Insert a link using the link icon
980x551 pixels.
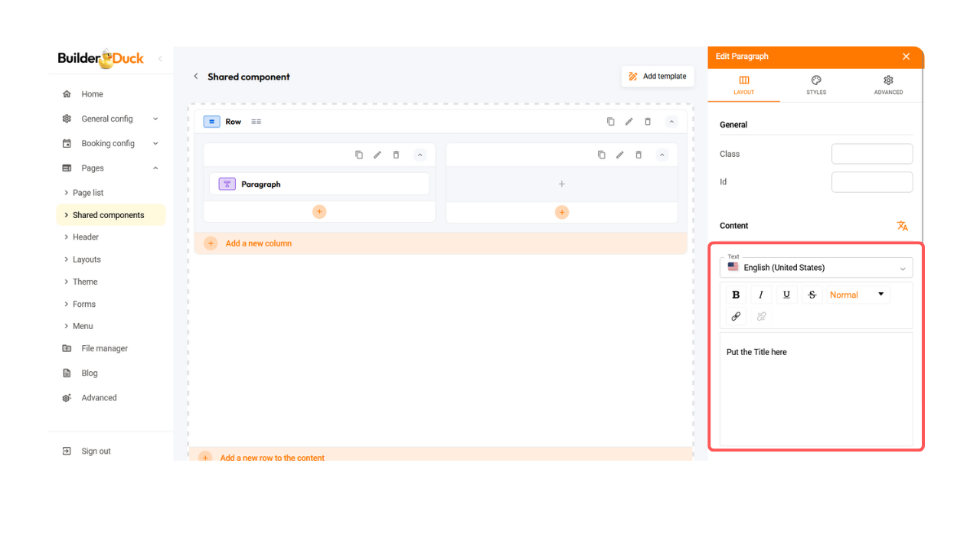coord(736,316)
